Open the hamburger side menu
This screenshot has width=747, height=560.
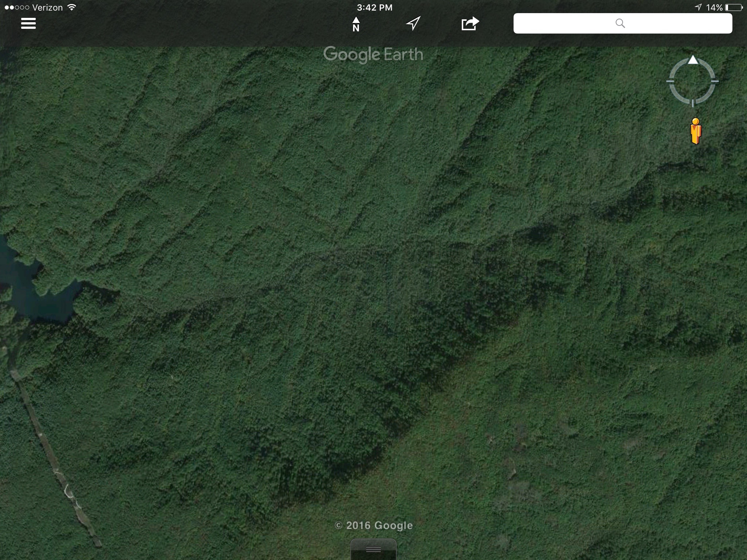pos(28,24)
